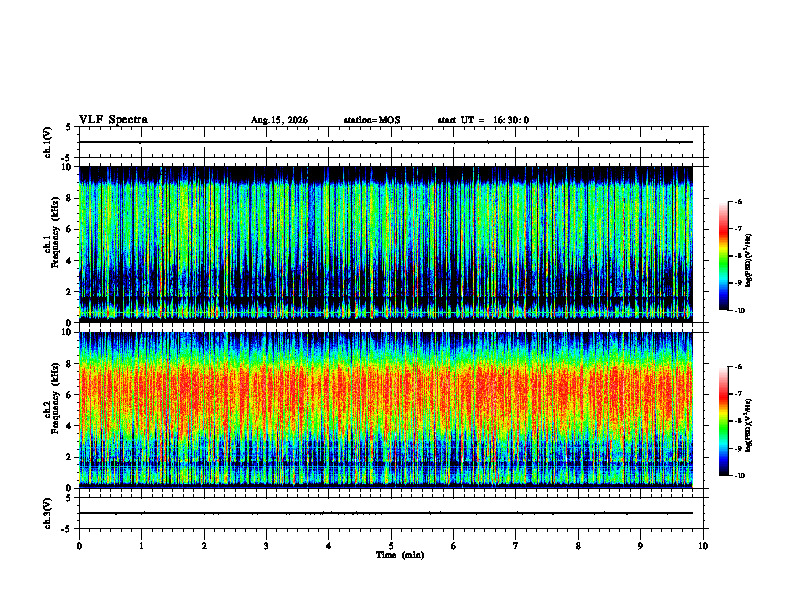Click the ch.2 frequency axis "6" tick label
Image resolution: width=792 pixels, height=612 pixels.
70,395
